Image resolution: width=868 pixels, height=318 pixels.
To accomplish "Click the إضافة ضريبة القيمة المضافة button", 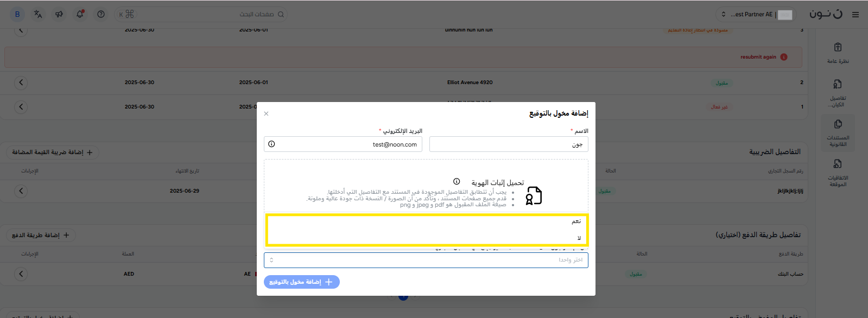I will pyautogui.click(x=53, y=152).
